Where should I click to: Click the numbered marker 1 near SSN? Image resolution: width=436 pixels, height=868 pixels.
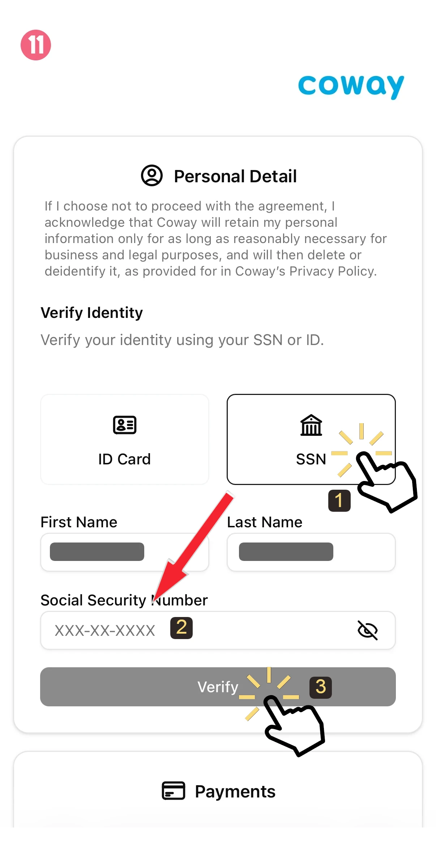(339, 500)
